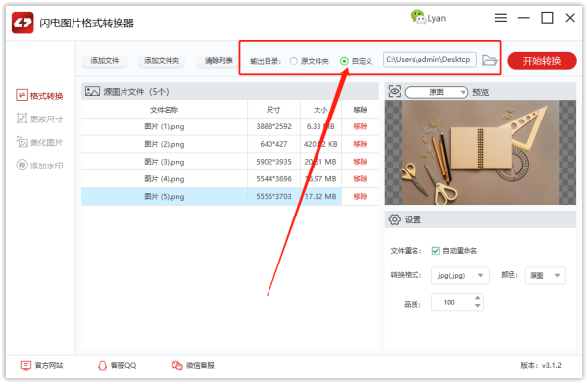Click the output path field C:\Users\admin\Desktop
Image resolution: width=588 pixels, height=384 pixels.
[430, 59]
